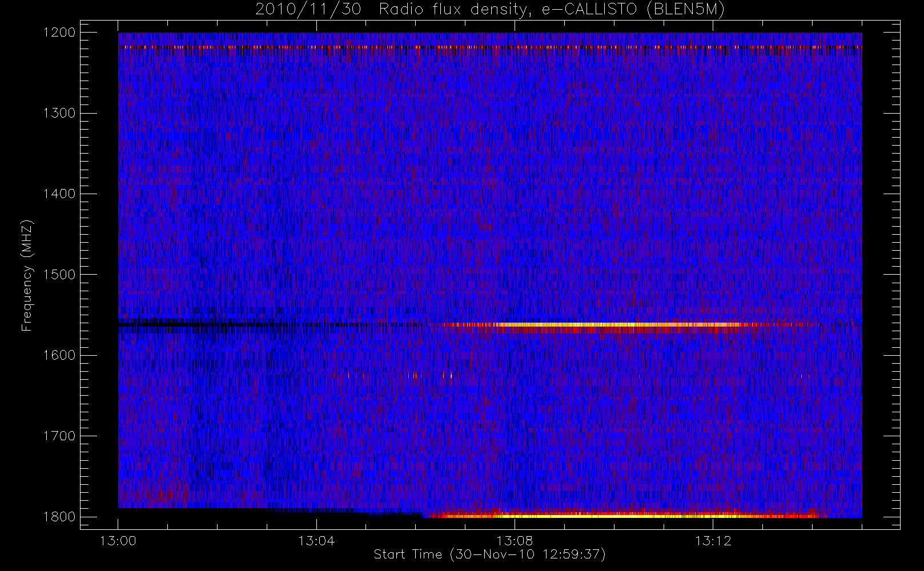Click the 13:08 time tick label
The width and height of the screenshot is (924, 571).
point(515,541)
